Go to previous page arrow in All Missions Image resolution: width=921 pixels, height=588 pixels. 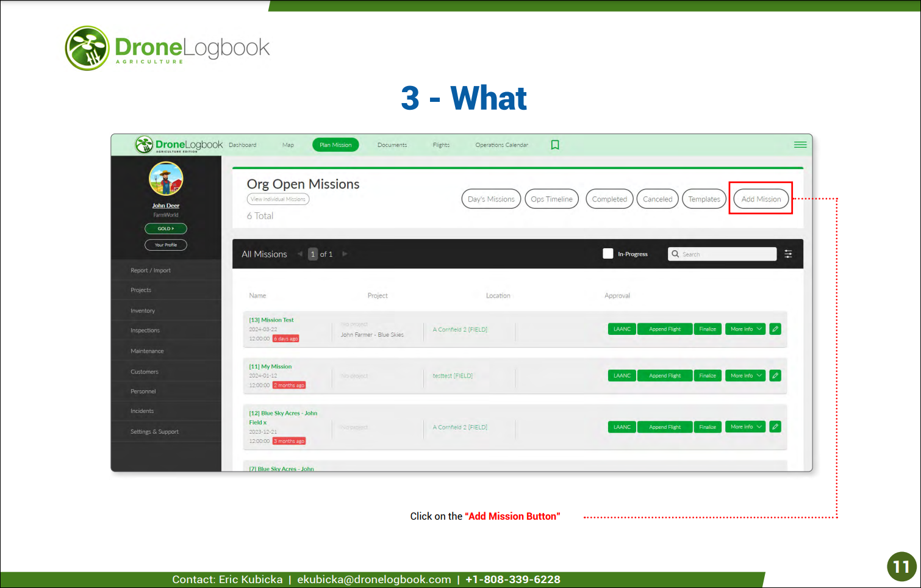[x=299, y=254]
